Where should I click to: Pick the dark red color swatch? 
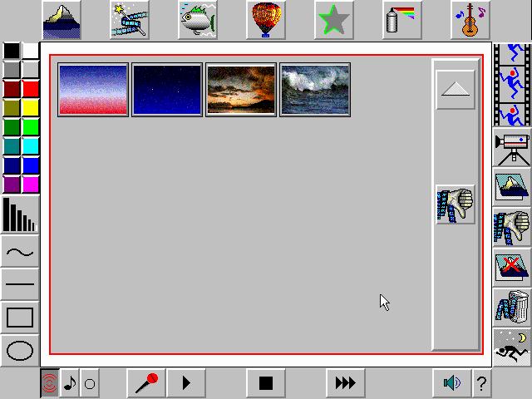tap(12, 89)
